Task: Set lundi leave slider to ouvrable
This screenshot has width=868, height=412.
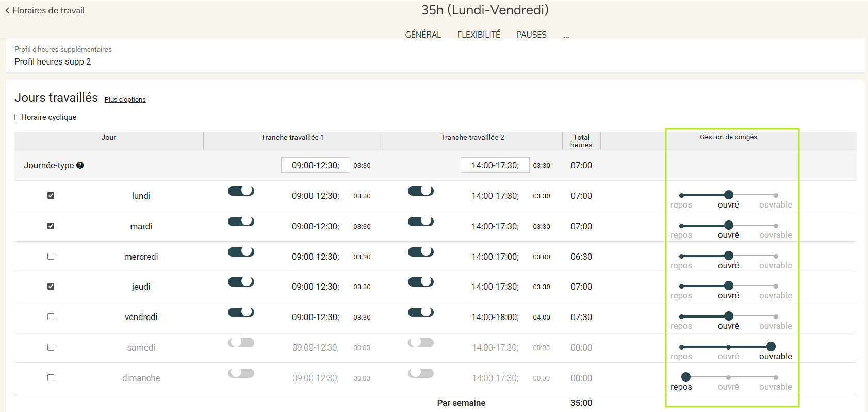Action: pos(775,195)
